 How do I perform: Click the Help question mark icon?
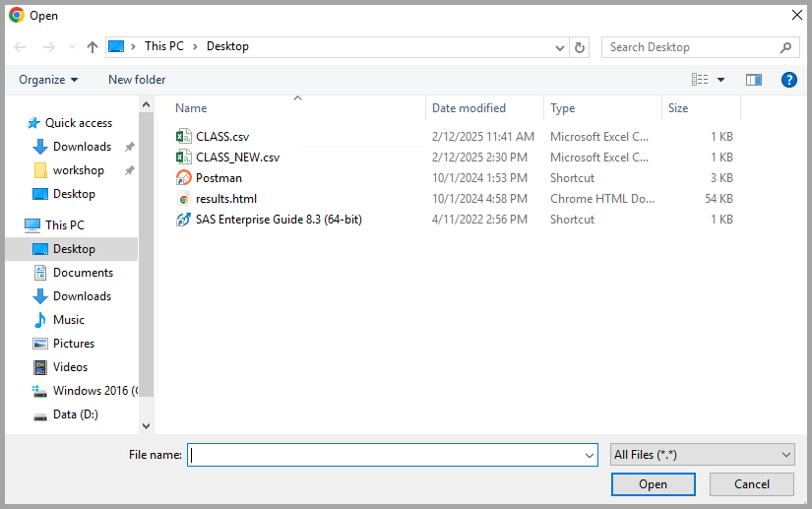[788, 80]
